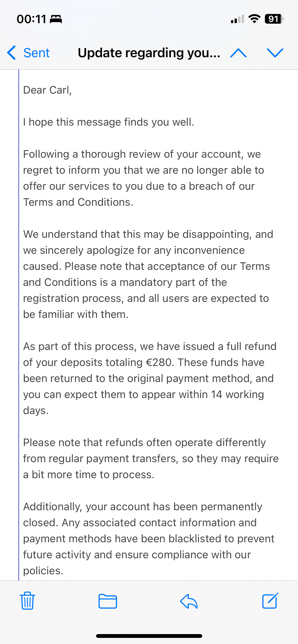Go to next message with down arrow
The image size is (298, 644).
[x=275, y=53]
